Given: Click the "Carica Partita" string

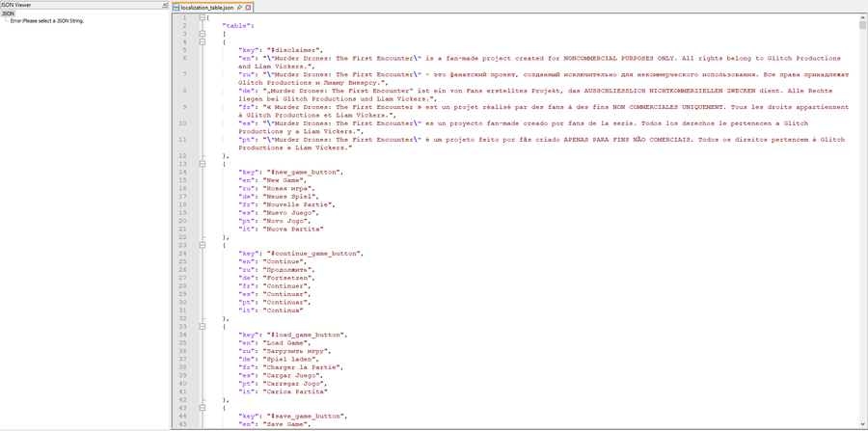Looking at the screenshot, I should coord(296,391).
